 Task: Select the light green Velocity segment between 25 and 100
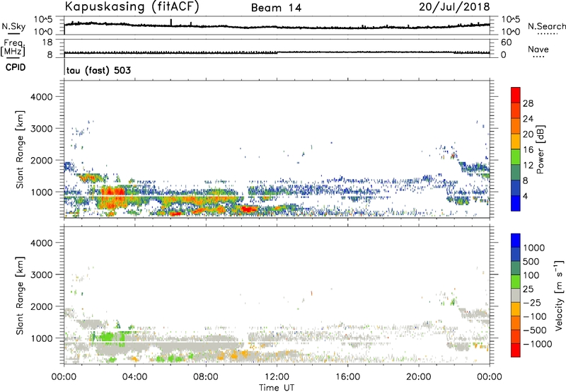click(x=516, y=282)
